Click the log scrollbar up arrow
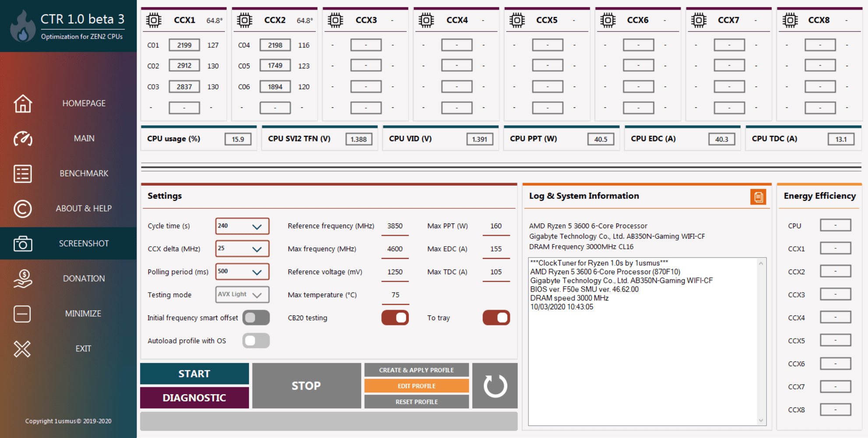 tap(761, 263)
